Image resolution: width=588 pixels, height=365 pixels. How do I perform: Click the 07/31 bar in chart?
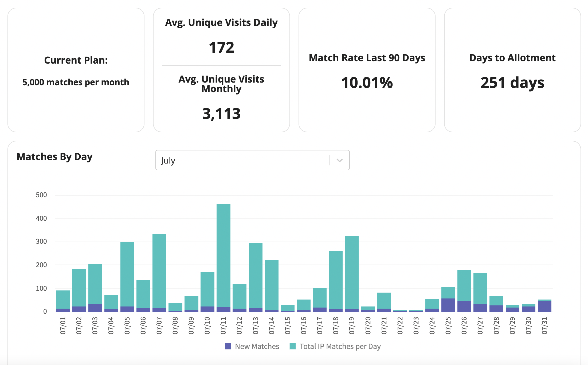coord(545,306)
